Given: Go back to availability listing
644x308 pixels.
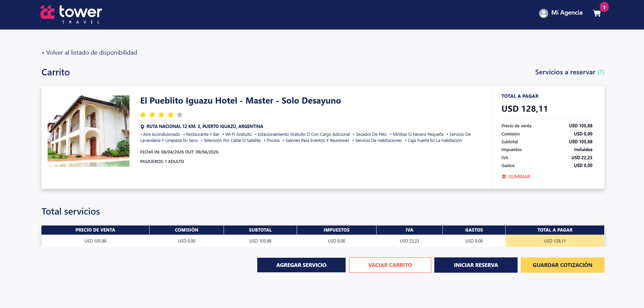Looking at the screenshot, I should click(x=89, y=53).
